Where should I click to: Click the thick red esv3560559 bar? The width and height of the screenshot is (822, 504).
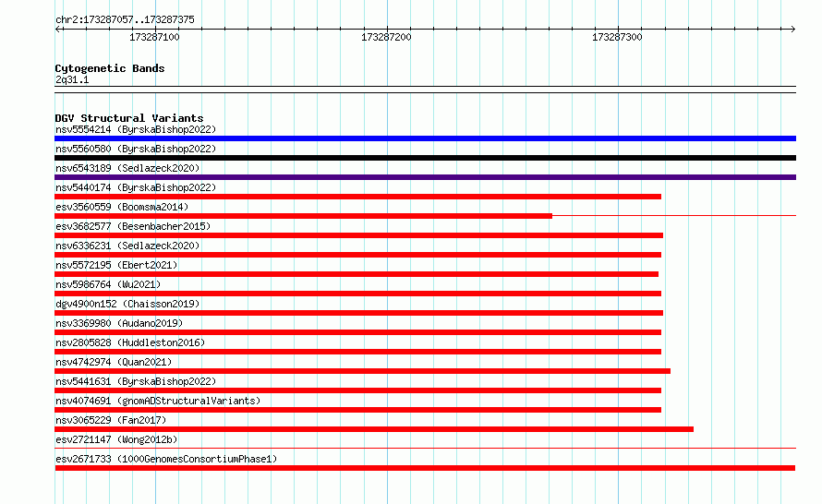click(x=303, y=216)
